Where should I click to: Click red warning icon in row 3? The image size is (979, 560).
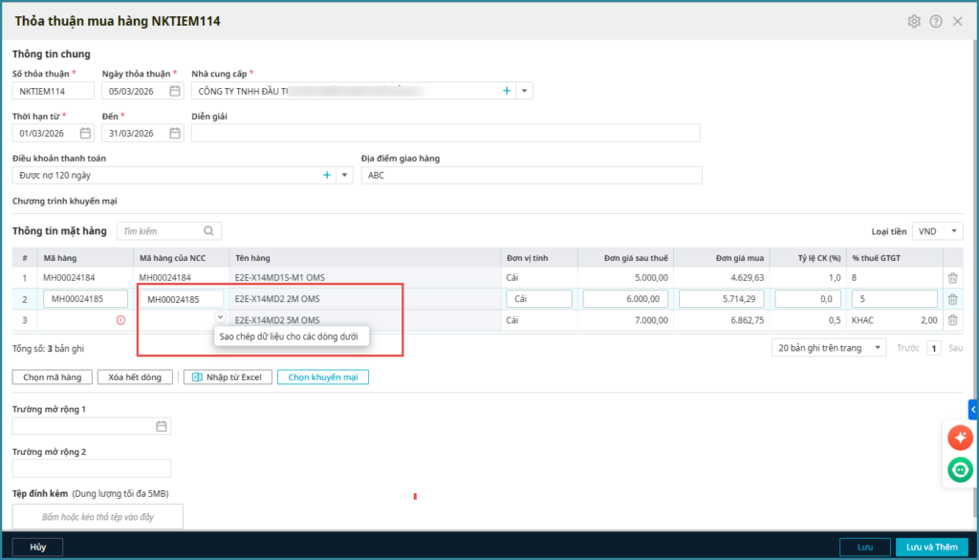(120, 320)
